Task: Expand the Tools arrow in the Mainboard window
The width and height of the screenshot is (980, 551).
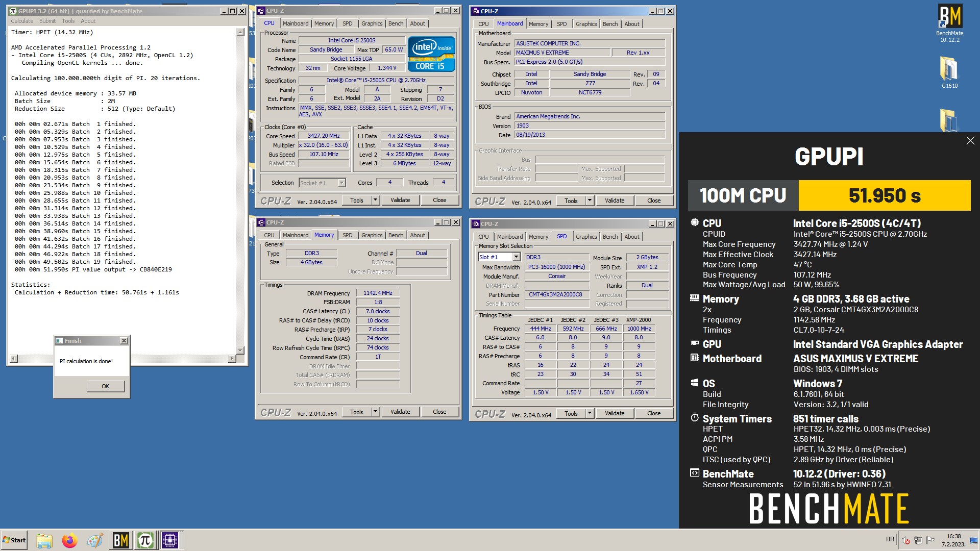Action: coord(590,201)
